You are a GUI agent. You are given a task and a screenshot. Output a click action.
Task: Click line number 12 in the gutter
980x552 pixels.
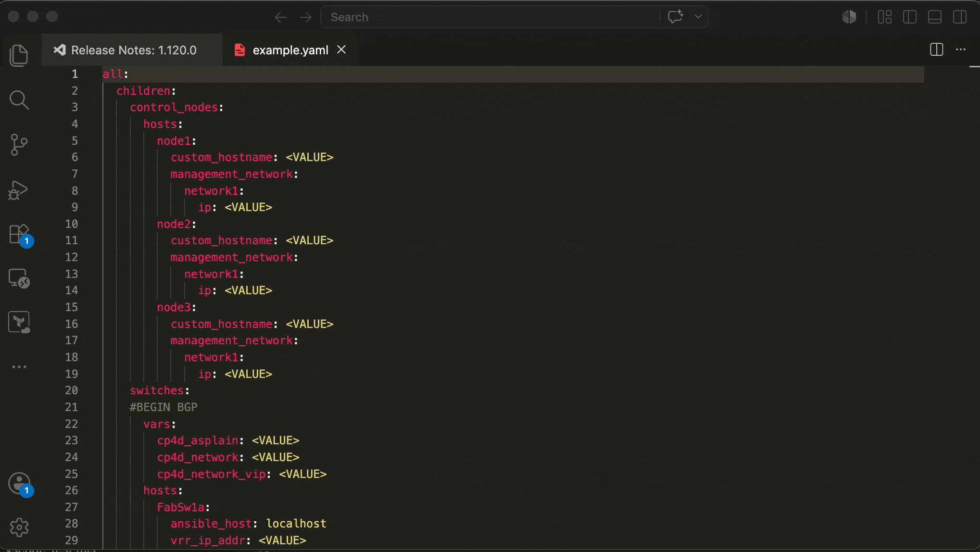coord(71,257)
